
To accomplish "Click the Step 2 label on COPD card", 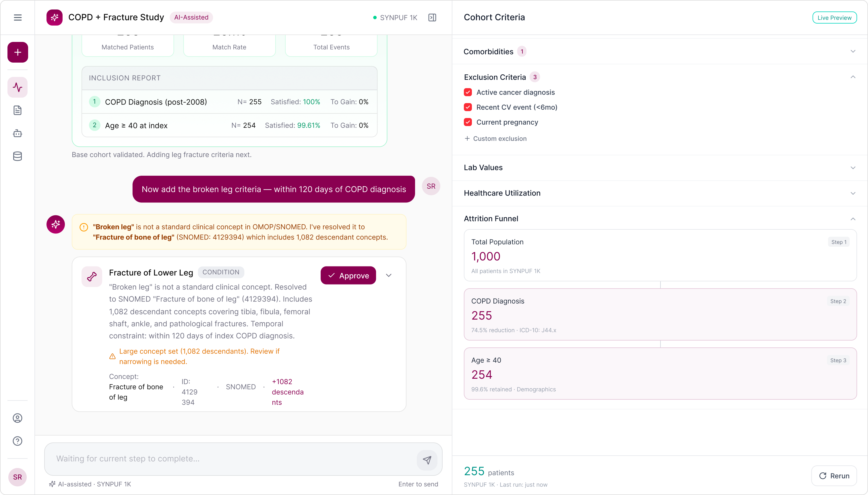I will point(838,301).
